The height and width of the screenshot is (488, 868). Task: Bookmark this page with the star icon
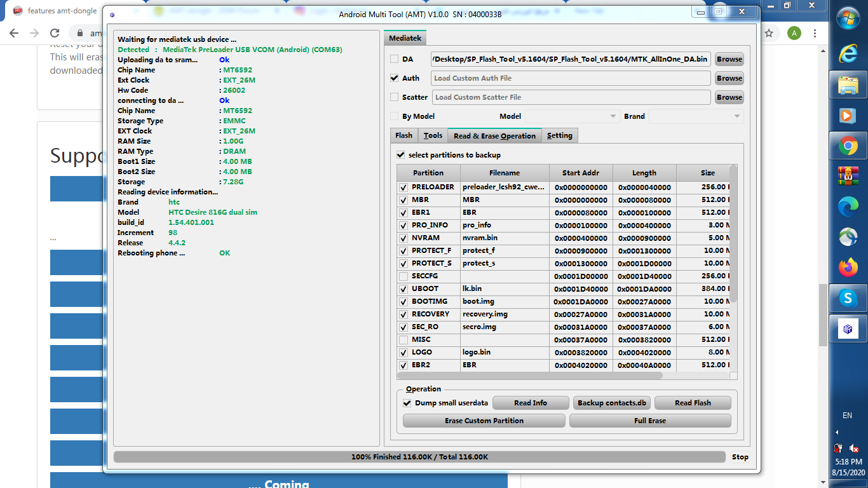point(768,33)
